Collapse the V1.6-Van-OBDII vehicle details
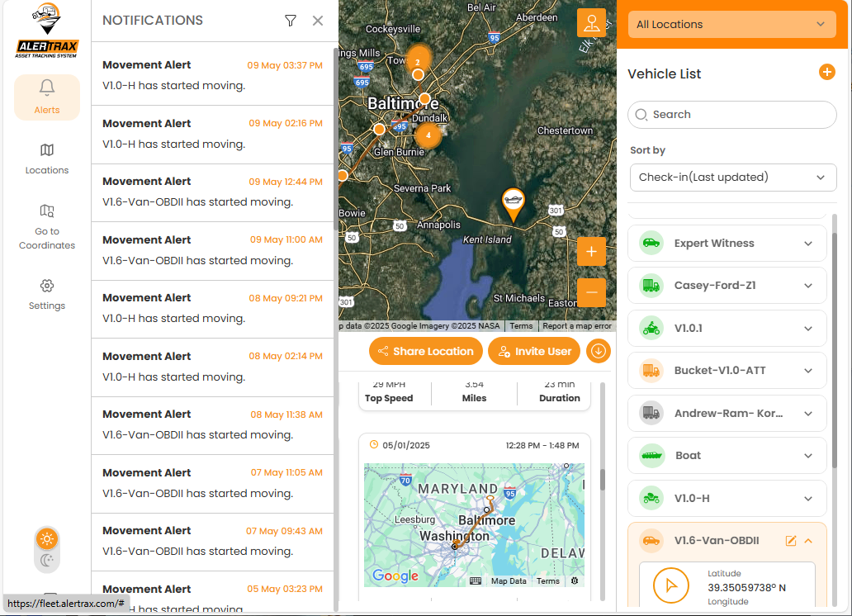The height and width of the screenshot is (616, 852). (x=808, y=541)
